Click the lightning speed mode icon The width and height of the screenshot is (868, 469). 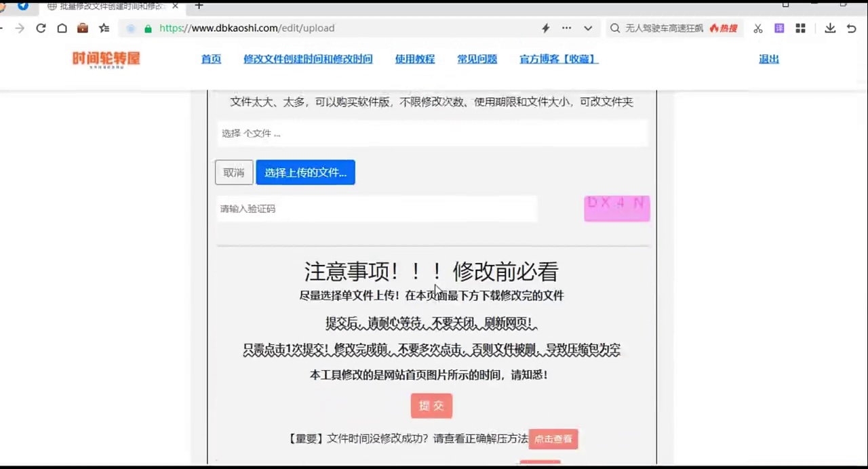coord(545,28)
